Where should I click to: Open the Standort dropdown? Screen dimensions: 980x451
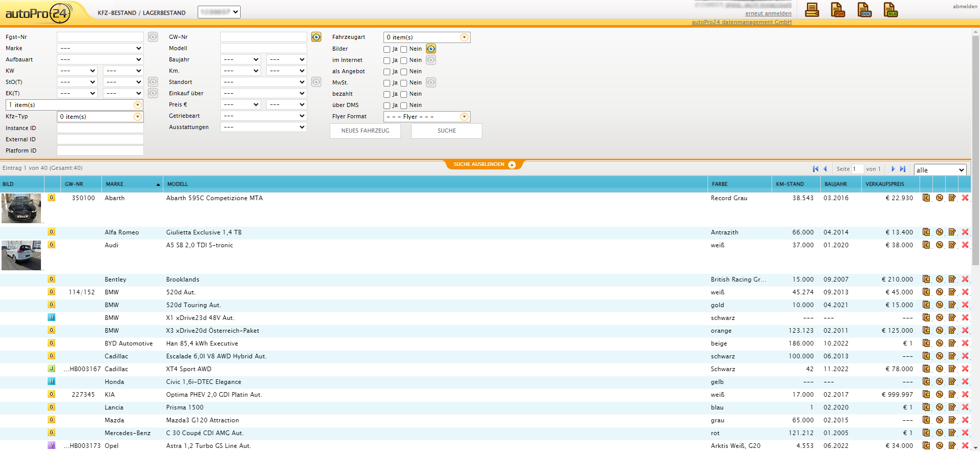tap(264, 82)
